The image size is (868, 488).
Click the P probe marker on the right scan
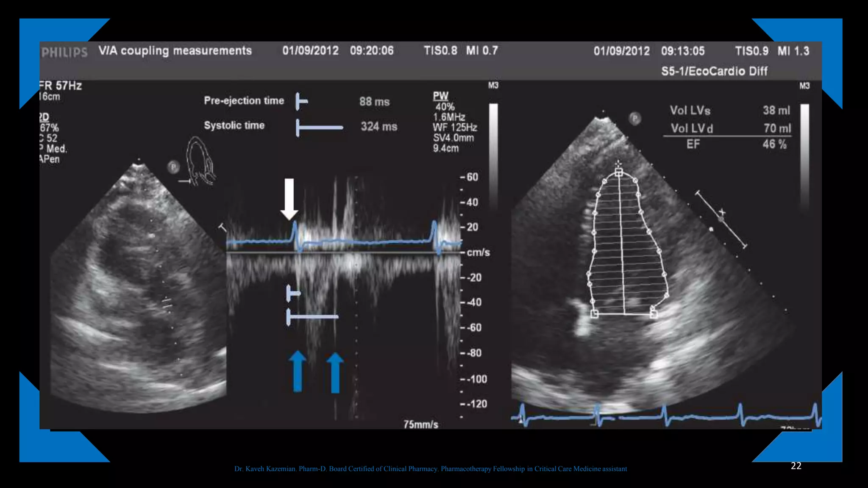point(634,118)
